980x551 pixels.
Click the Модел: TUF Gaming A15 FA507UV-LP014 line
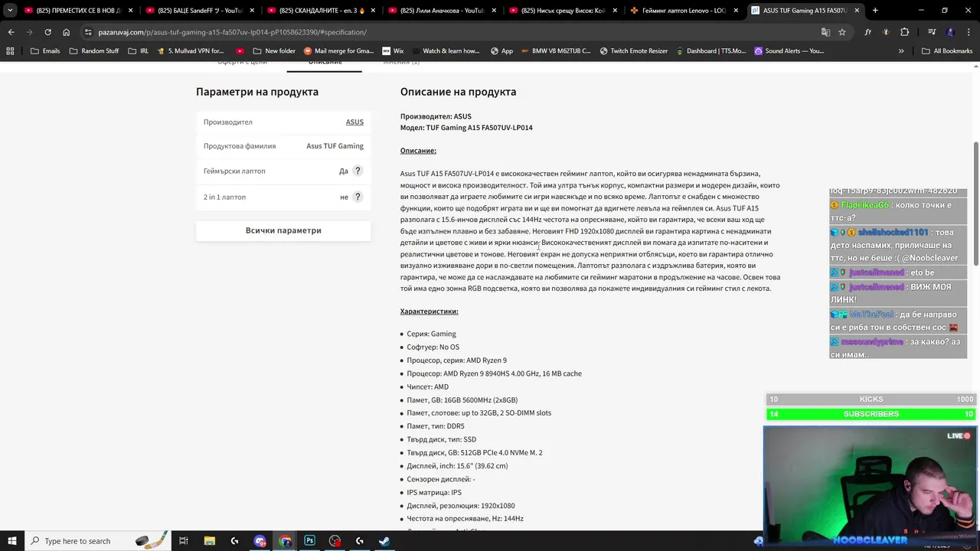tap(466, 128)
